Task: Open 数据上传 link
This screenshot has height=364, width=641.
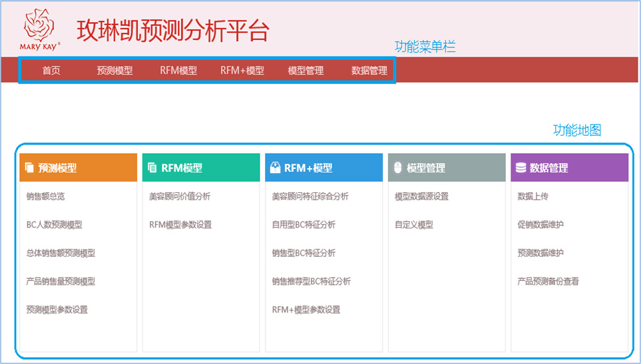Action: point(533,196)
